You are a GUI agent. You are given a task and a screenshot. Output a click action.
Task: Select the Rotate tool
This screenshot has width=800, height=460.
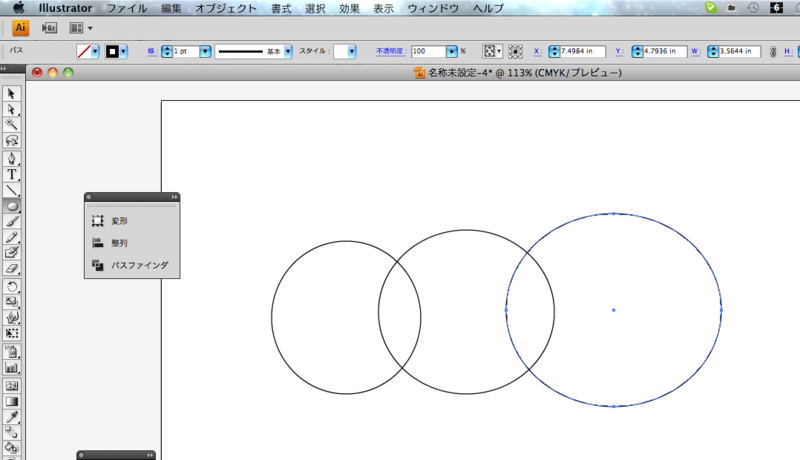coord(12,287)
